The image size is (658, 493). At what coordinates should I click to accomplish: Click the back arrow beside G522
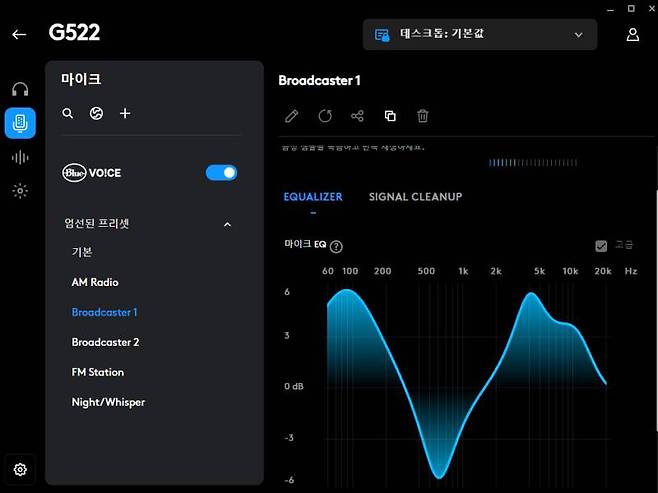[19, 34]
